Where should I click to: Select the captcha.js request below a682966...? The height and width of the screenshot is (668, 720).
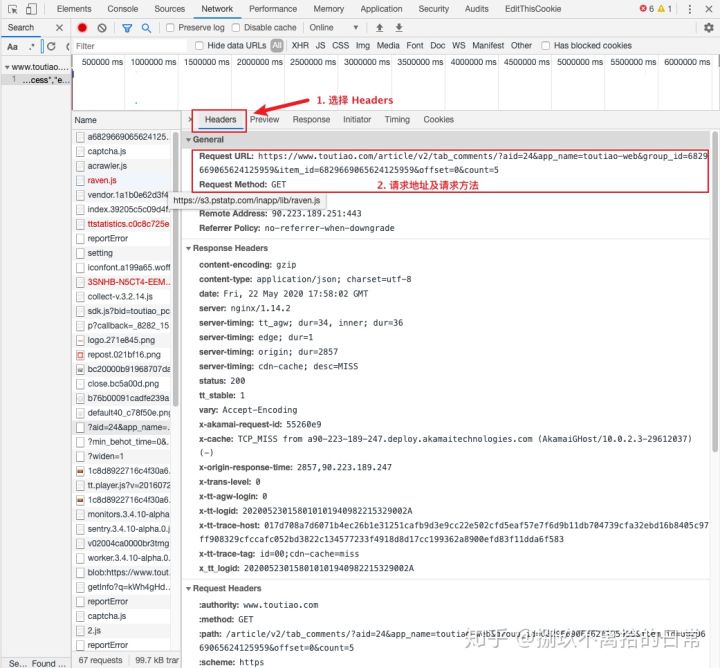click(x=123, y=151)
